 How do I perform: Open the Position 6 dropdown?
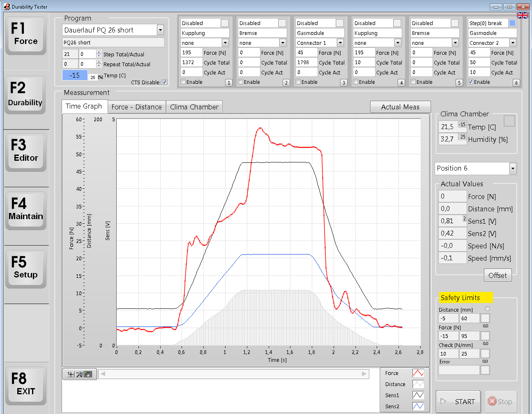pyautogui.click(x=512, y=168)
